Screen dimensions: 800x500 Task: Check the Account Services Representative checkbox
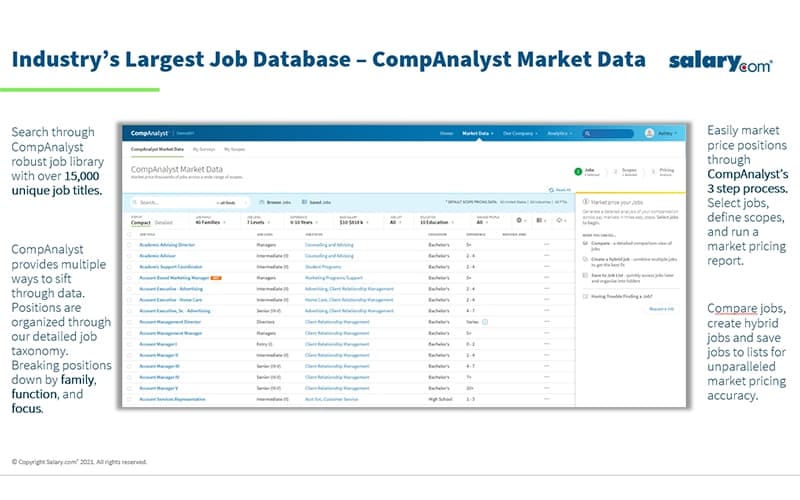(129, 399)
